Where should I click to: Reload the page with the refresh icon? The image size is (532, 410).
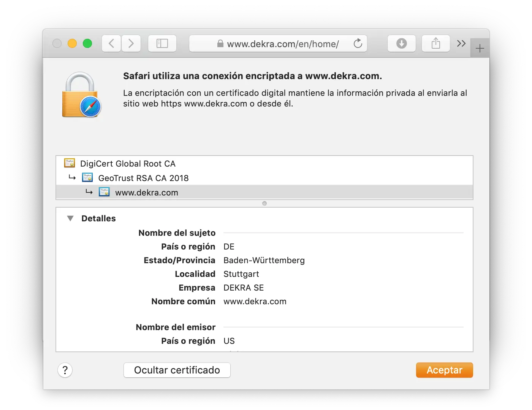click(x=358, y=43)
